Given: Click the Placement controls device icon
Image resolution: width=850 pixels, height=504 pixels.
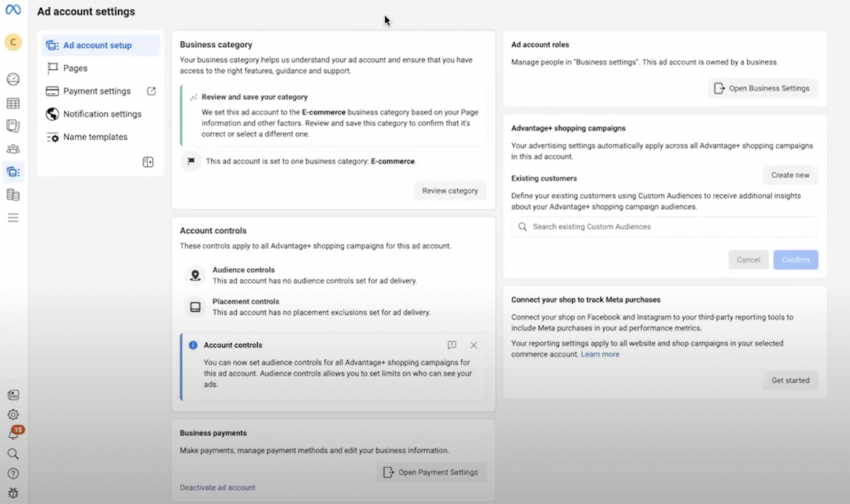Looking at the screenshot, I should coord(195,307).
